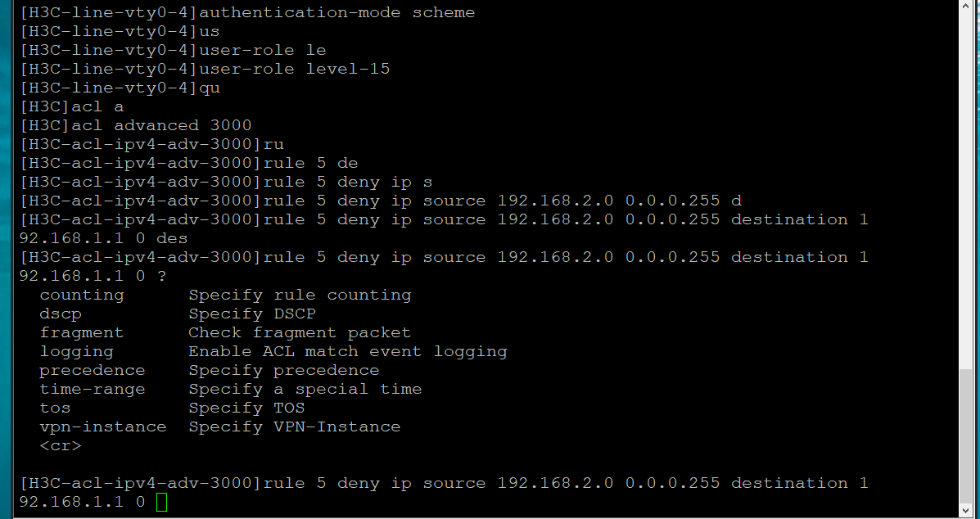Click the "time-range" option keyword
980x519 pixels.
click(92, 389)
